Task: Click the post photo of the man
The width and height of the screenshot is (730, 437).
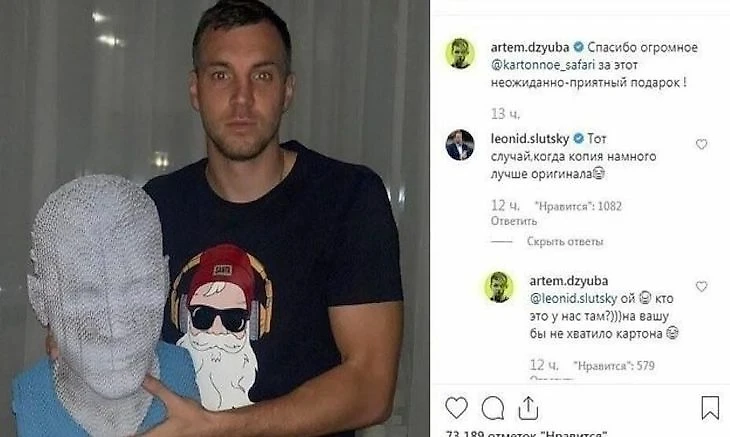Action: click(215, 218)
